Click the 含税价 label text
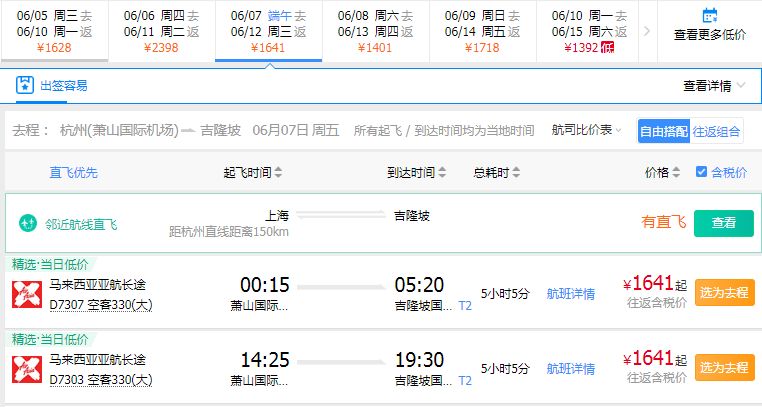Image resolution: width=762 pixels, height=407 pixels. tap(728, 172)
